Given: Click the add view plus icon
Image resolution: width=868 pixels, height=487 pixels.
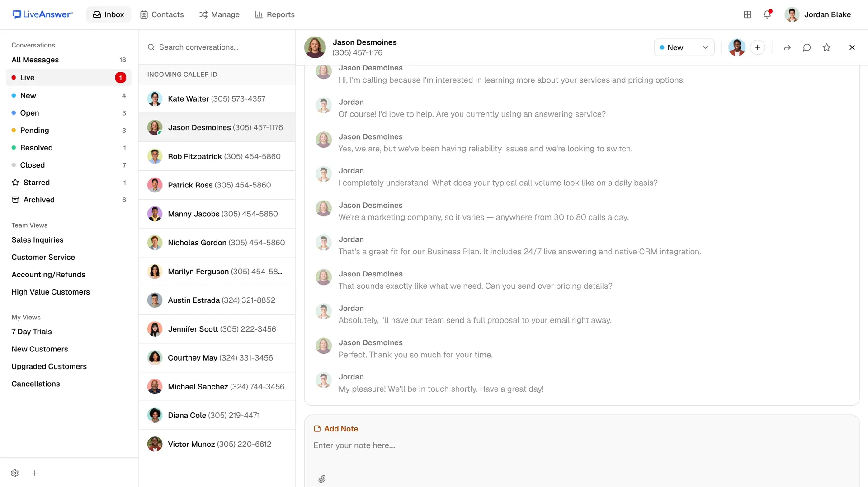Looking at the screenshot, I should point(34,473).
